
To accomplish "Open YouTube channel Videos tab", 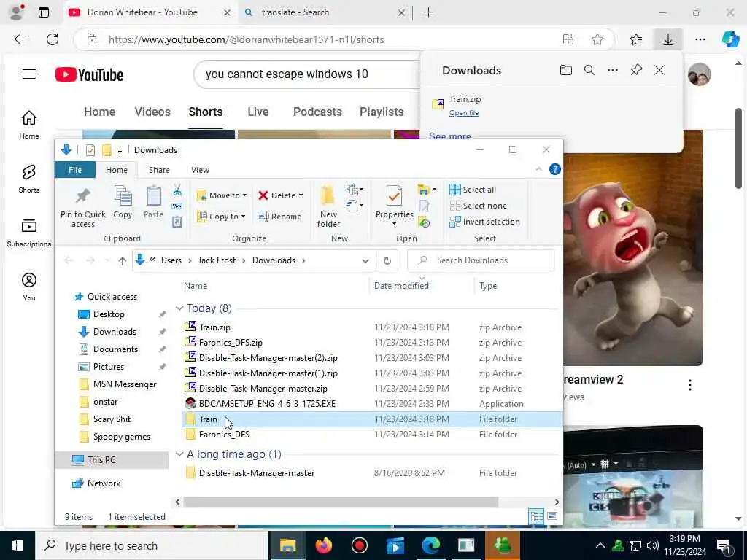I will pyautogui.click(x=152, y=112).
